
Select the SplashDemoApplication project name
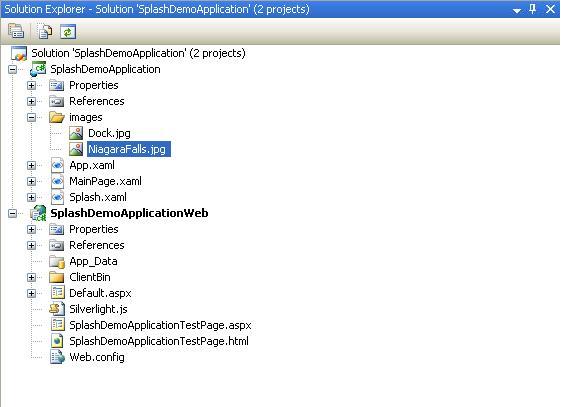(x=105, y=69)
